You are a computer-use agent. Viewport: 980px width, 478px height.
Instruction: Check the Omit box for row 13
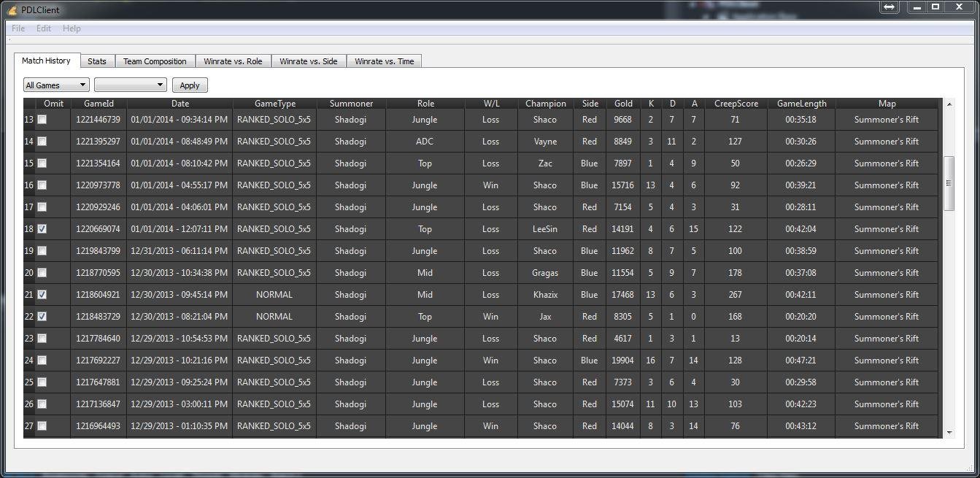pyautogui.click(x=42, y=120)
